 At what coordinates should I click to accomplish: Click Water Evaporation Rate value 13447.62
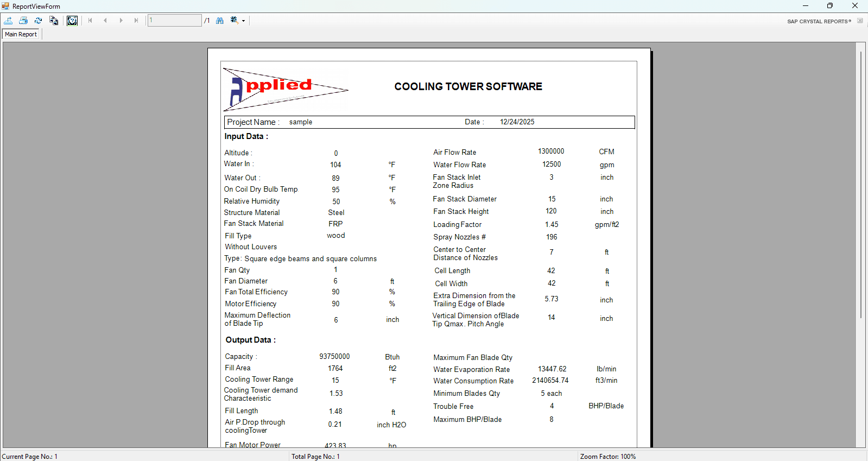pyautogui.click(x=552, y=369)
